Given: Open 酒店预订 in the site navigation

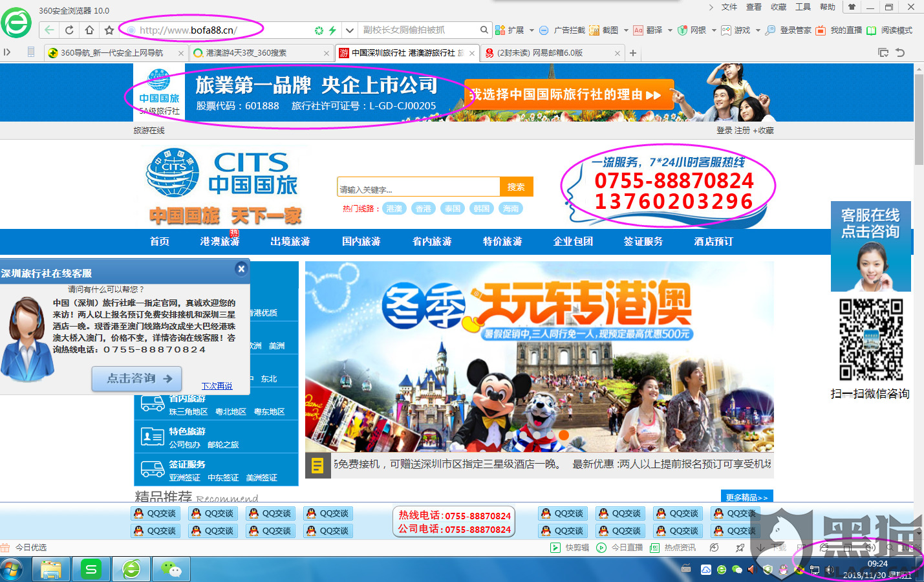Looking at the screenshot, I should (x=714, y=241).
